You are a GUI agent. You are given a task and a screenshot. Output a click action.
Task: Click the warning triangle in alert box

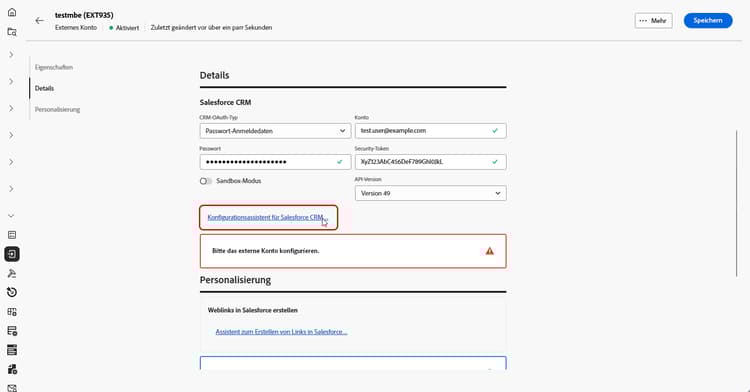point(489,251)
